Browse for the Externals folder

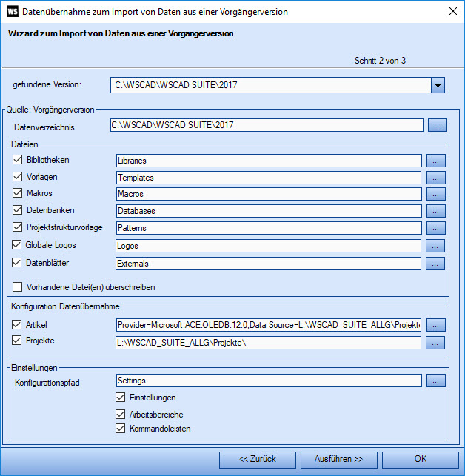pos(435,264)
